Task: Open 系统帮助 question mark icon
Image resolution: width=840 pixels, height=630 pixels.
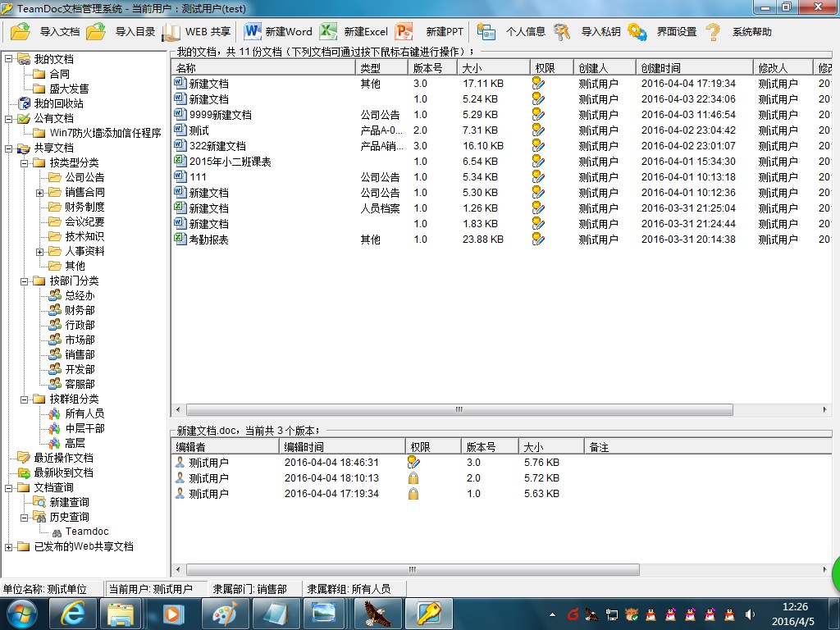Action: tap(713, 32)
